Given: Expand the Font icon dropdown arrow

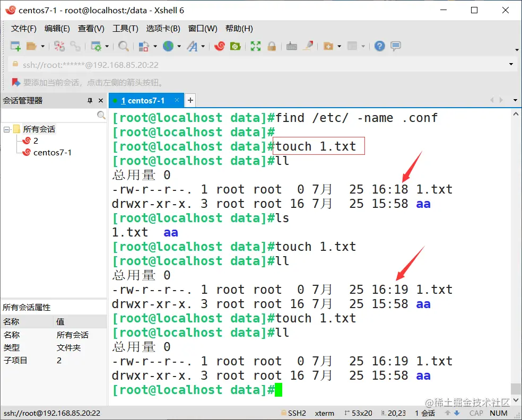Looking at the screenshot, I should click(x=203, y=46).
